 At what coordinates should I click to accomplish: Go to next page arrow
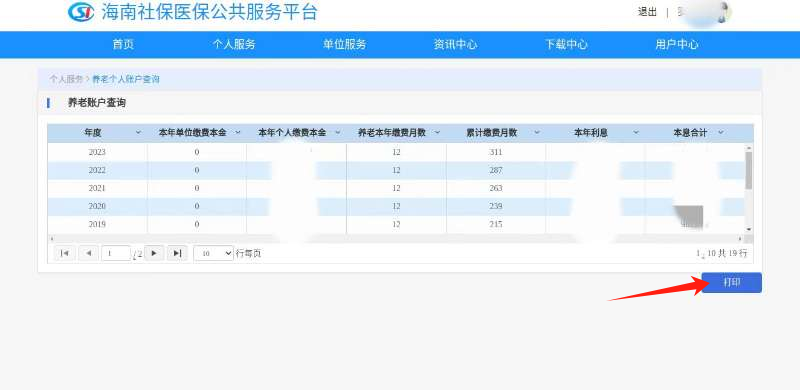point(154,253)
